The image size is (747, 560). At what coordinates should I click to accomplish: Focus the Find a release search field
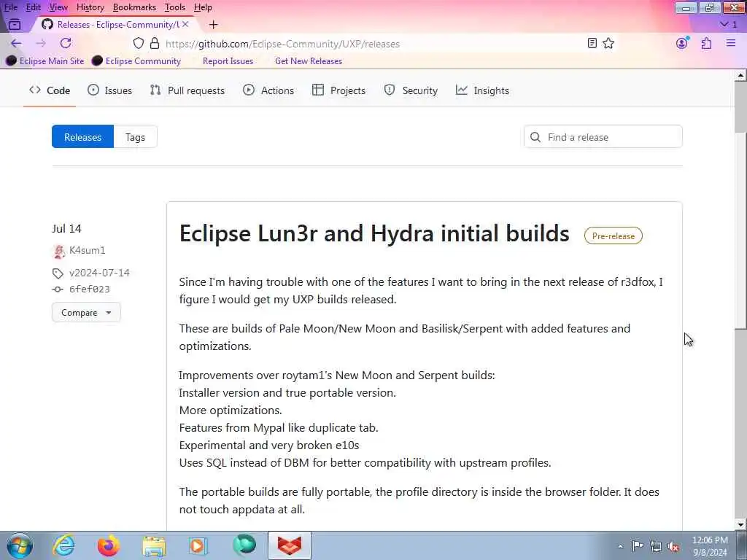[x=603, y=137]
